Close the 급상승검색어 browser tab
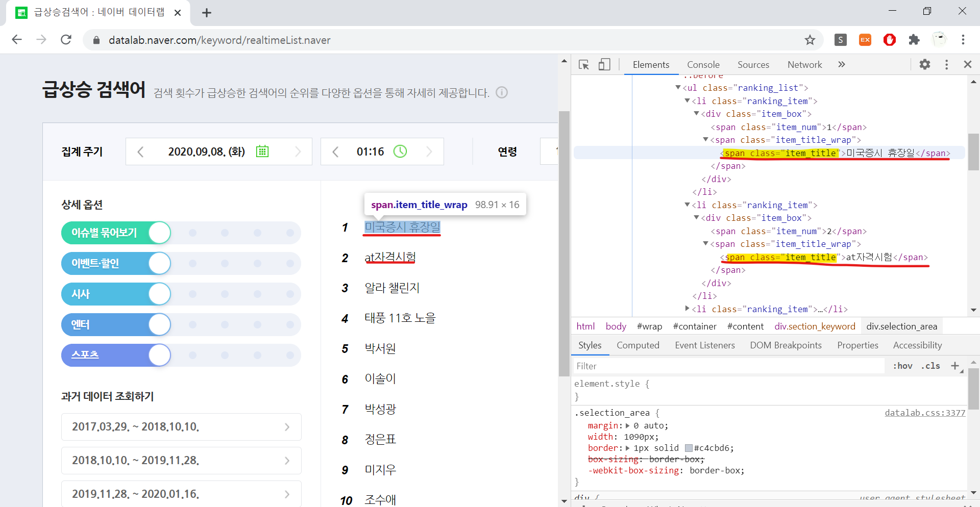The height and width of the screenshot is (507, 980). pos(178,13)
